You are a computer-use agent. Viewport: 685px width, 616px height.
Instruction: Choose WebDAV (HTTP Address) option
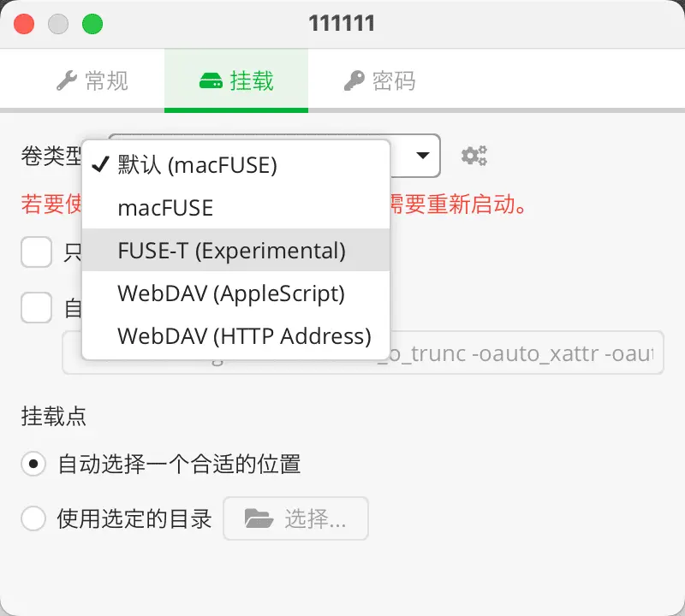click(x=236, y=335)
